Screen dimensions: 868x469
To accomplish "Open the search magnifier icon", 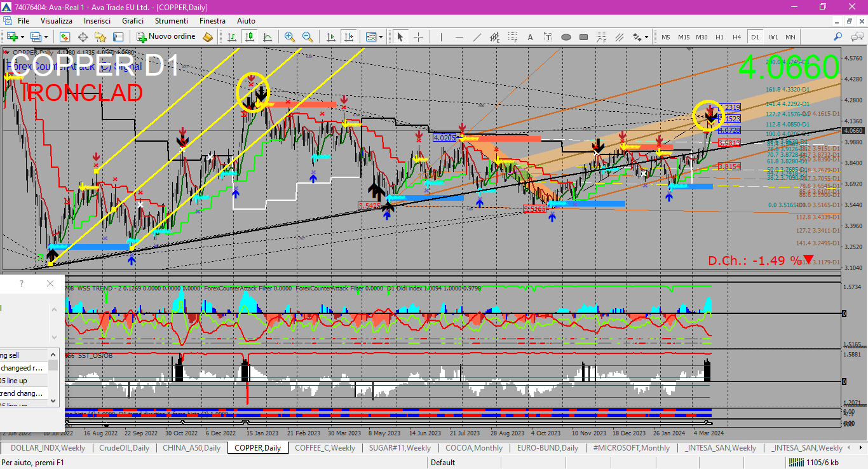I will (x=838, y=37).
